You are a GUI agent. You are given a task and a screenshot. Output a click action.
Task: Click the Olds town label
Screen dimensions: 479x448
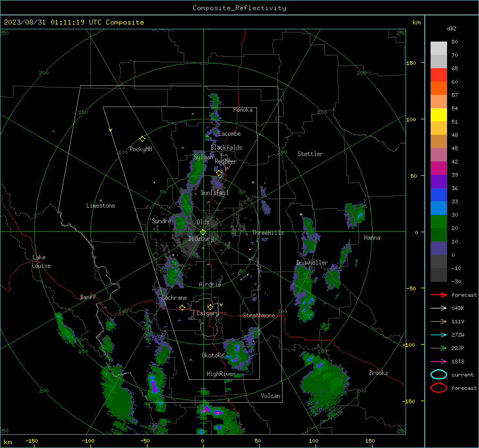[x=203, y=222]
